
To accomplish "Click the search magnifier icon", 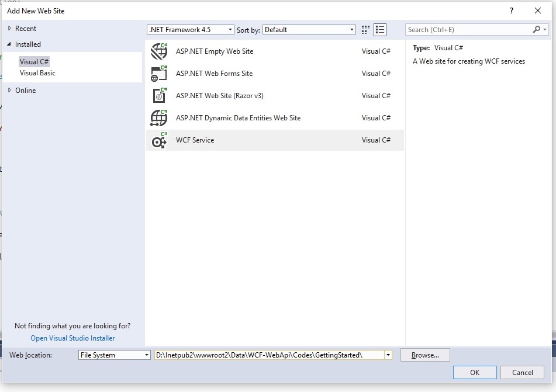I will click(x=537, y=29).
